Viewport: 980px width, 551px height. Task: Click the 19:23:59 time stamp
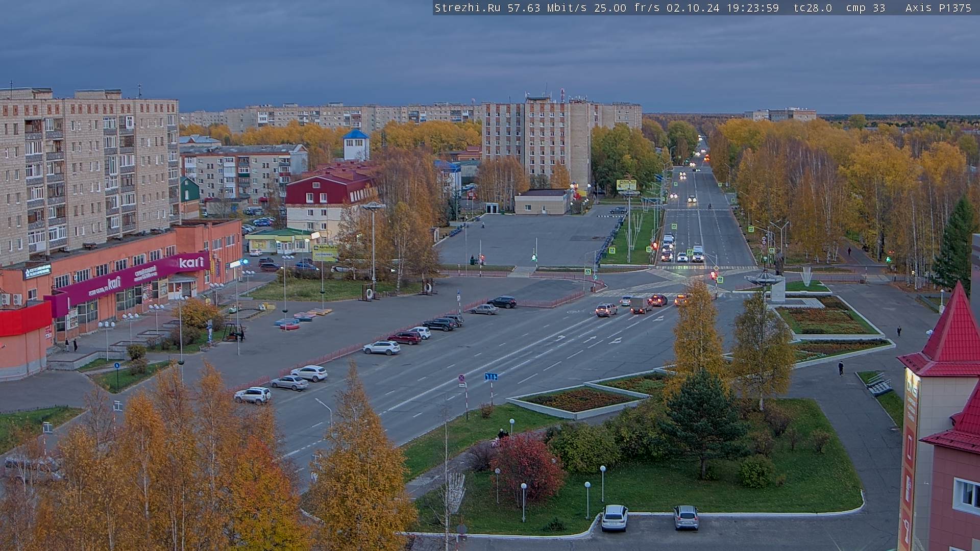click(753, 8)
